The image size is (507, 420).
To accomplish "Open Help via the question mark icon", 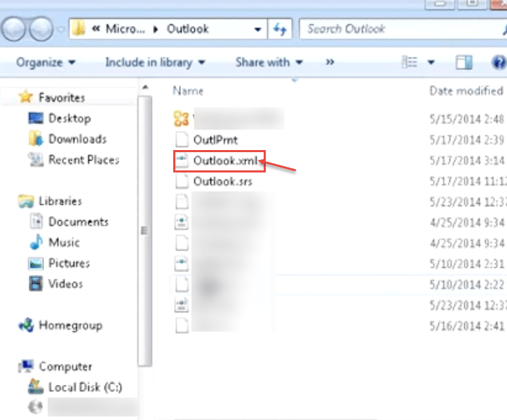I will [499, 62].
